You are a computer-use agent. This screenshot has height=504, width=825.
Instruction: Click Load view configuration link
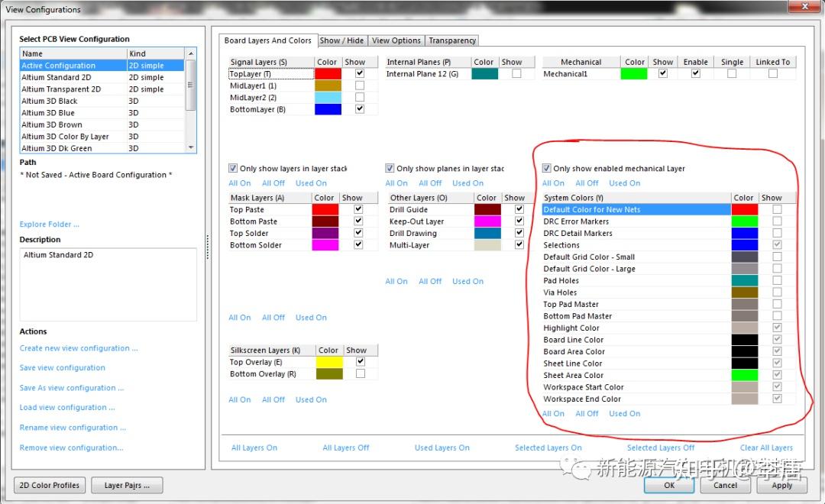click(67, 407)
